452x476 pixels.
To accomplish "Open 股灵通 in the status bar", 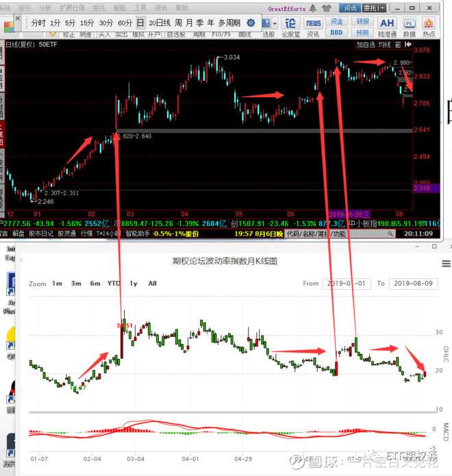I will coord(67,234).
